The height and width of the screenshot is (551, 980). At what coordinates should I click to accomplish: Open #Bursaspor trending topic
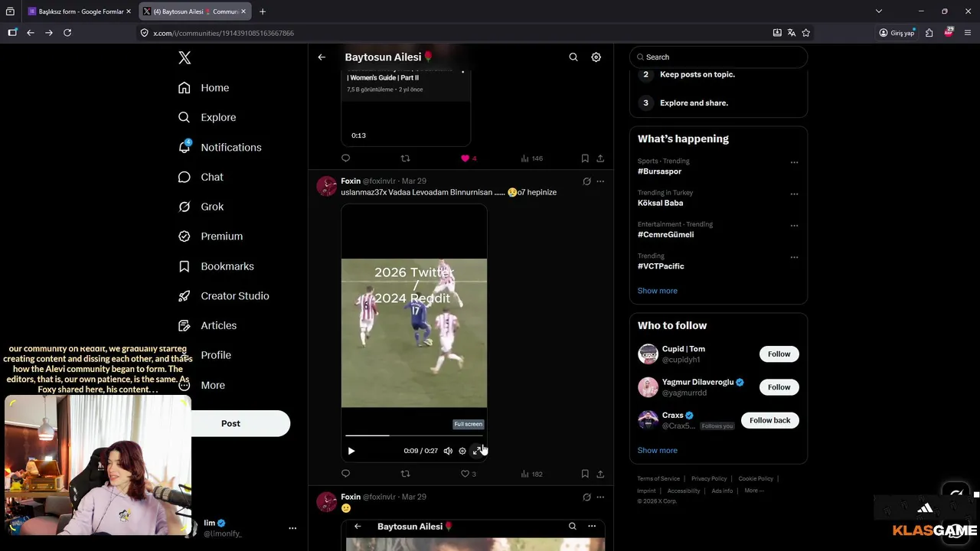click(x=659, y=171)
